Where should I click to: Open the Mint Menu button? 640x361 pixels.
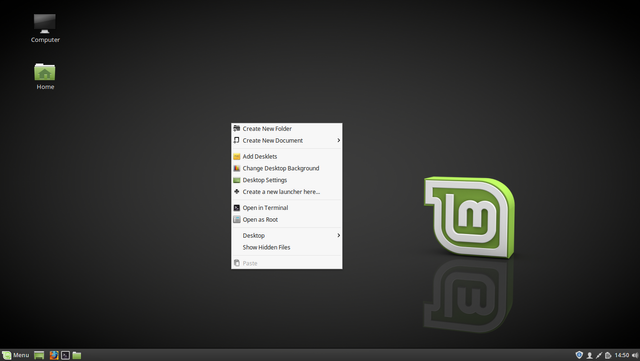pyautogui.click(x=16, y=355)
